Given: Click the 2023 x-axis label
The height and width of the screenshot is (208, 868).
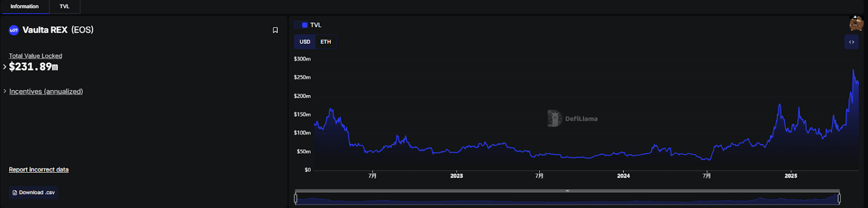Looking at the screenshot, I should (457, 176).
